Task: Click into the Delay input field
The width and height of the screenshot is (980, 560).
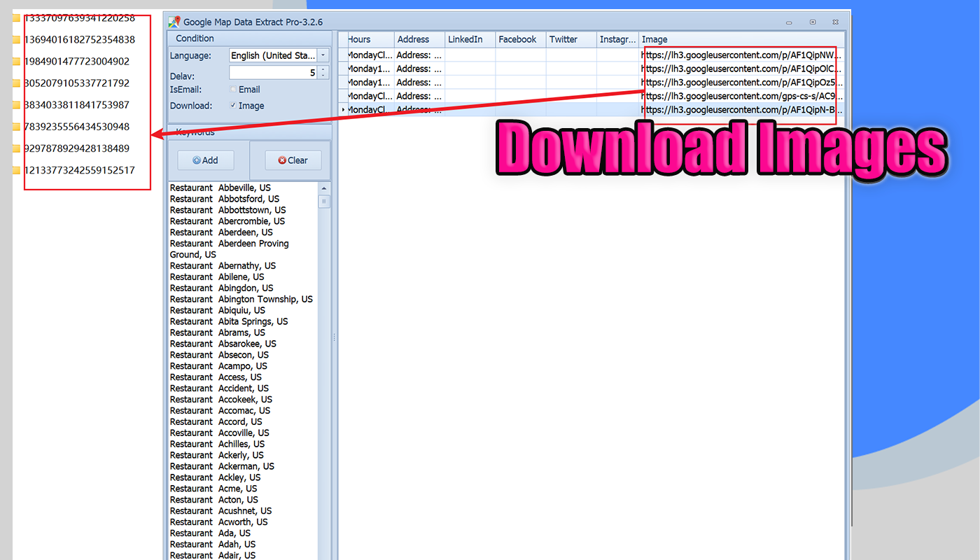Action: [x=273, y=72]
